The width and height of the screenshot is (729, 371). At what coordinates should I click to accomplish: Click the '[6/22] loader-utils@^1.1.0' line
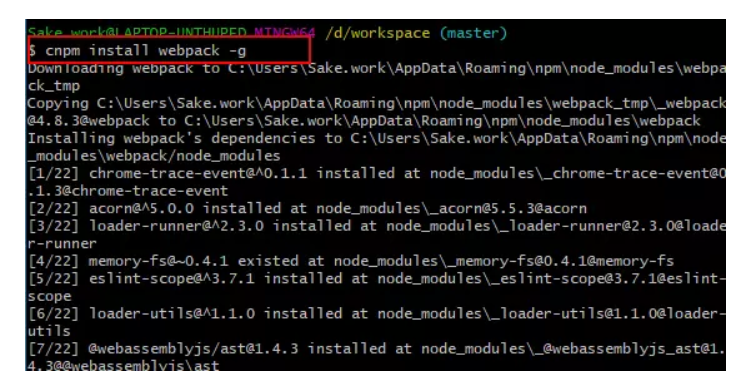pos(377,313)
